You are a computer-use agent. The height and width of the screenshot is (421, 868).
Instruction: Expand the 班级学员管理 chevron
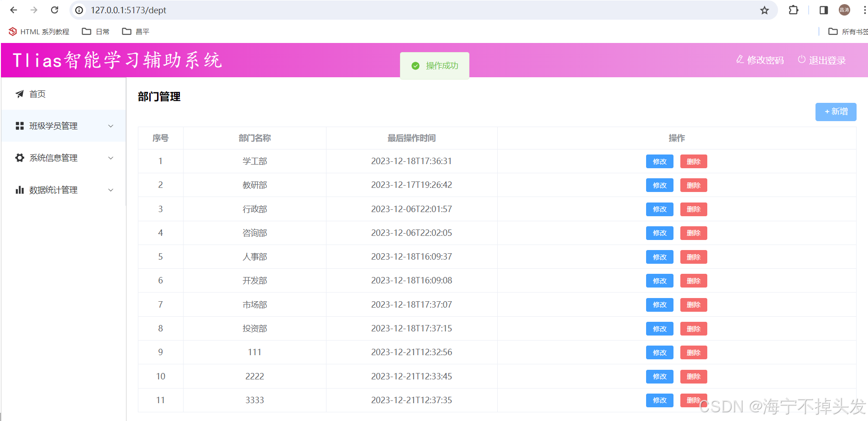click(110, 126)
